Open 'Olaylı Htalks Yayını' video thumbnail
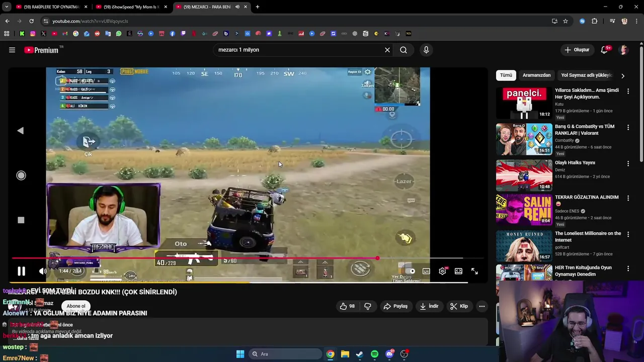This screenshot has height=362, width=644. pyautogui.click(x=524, y=175)
